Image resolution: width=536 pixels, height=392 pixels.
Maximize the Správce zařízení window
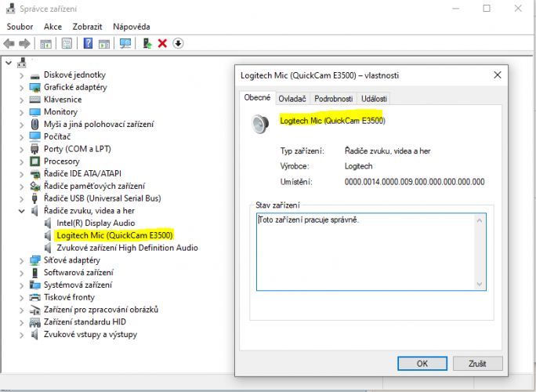(x=487, y=9)
